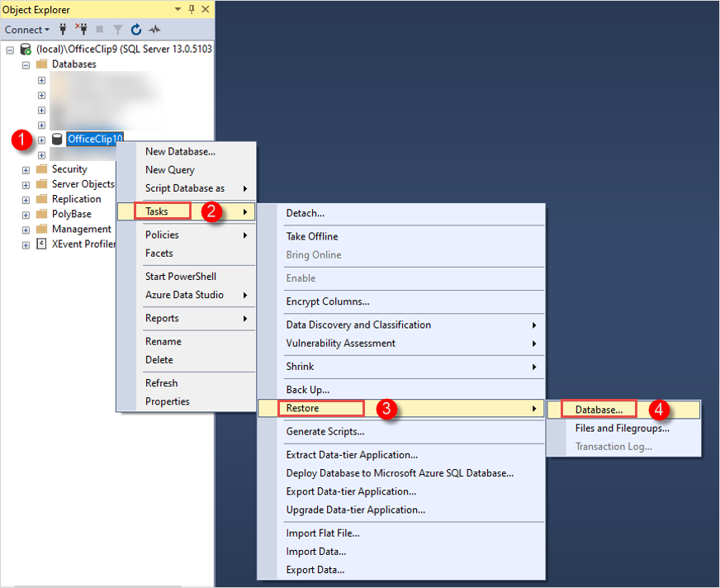Expand the Server Objects node

pos(26,185)
